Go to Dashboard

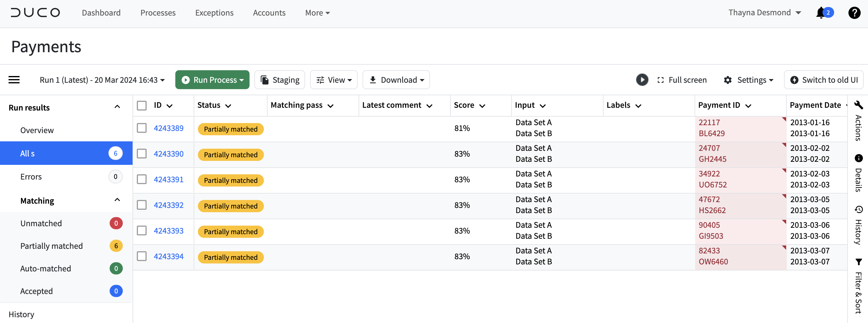tap(101, 13)
